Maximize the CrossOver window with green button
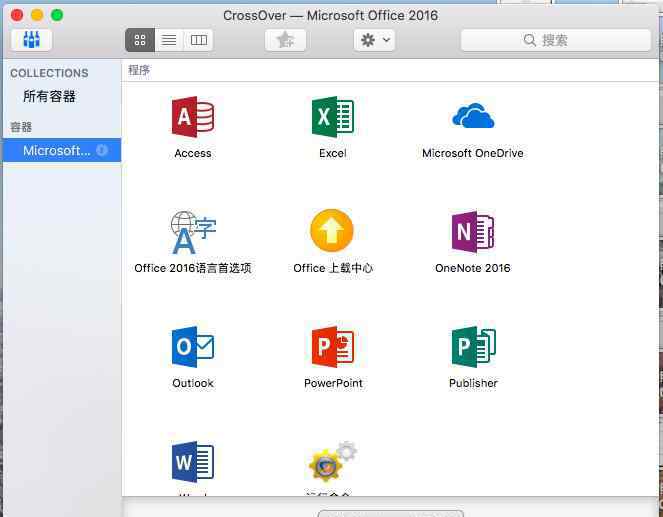663x517 pixels. [57, 15]
